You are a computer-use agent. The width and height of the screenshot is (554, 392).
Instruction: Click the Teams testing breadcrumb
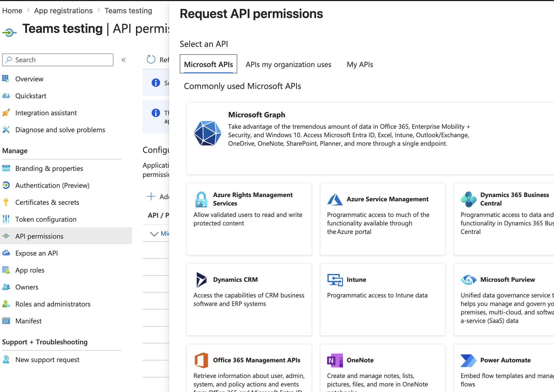[x=128, y=11]
